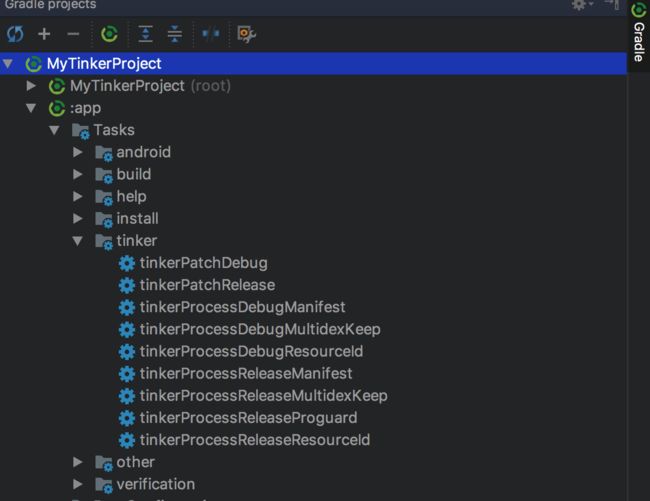Select MyTinkerProject top row

pos(313,64)
